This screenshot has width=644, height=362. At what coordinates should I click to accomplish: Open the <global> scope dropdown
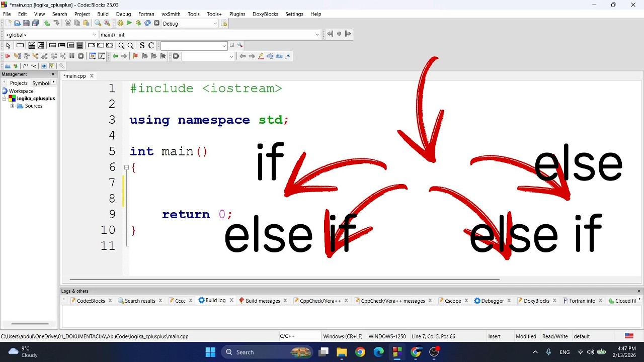(x=50, y=34)
